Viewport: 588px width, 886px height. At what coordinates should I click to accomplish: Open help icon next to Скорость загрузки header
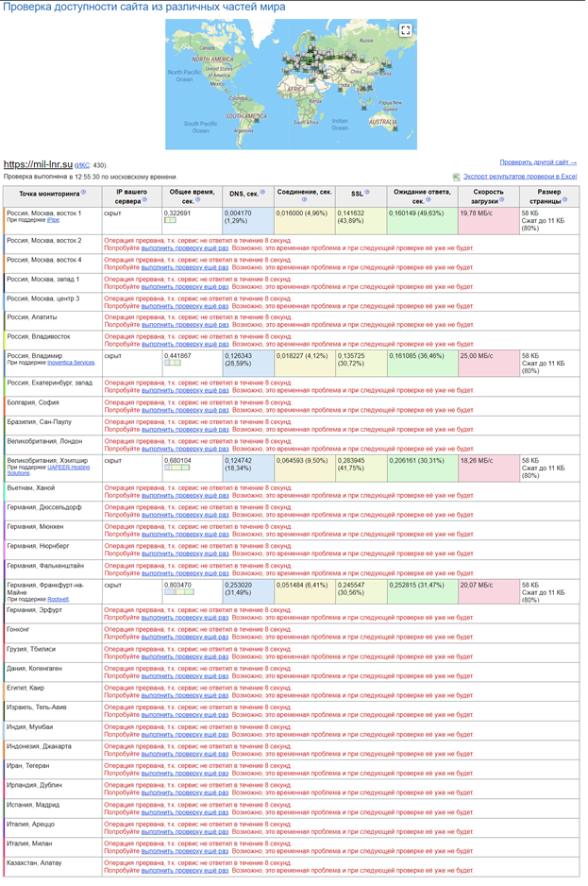501,199
